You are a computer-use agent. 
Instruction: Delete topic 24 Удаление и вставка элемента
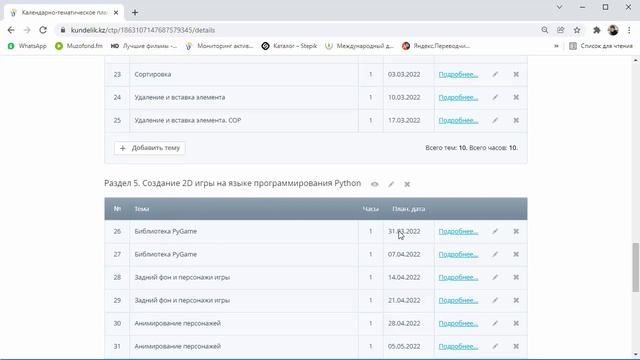point(516,97)
